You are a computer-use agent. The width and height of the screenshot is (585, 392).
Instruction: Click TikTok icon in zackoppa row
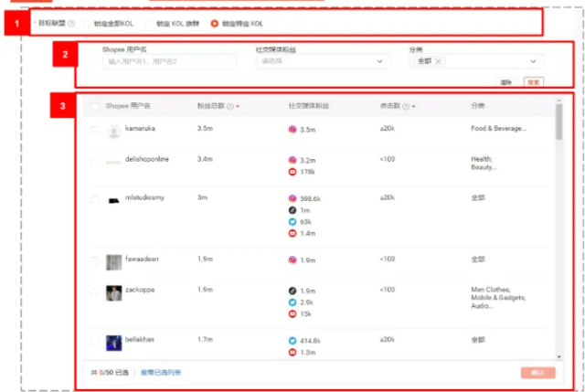pos(292,291)
